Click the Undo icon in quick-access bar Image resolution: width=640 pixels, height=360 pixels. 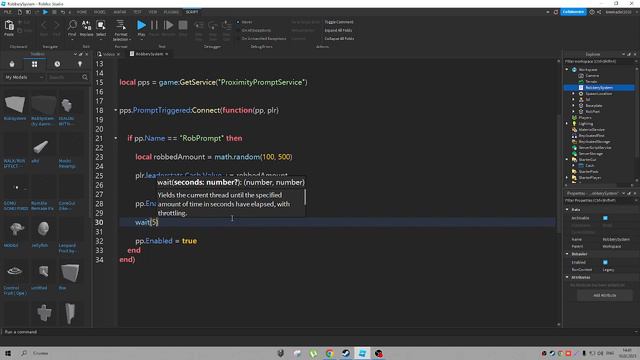[62, 12]
